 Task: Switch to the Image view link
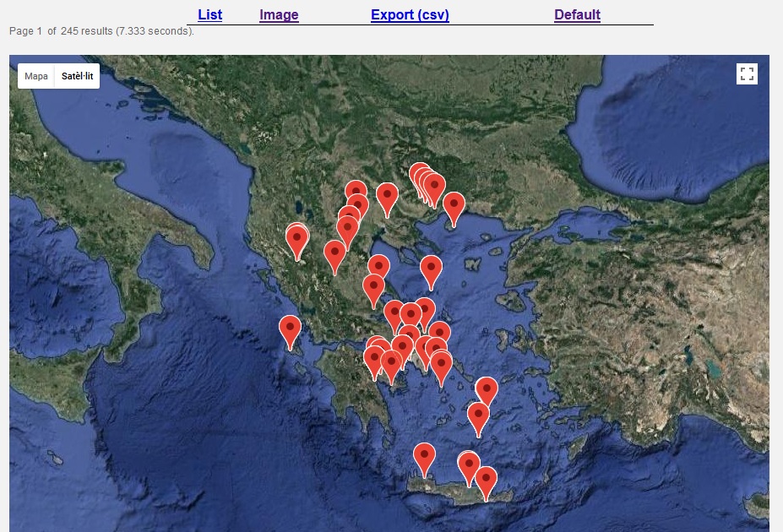click(279, 15)
